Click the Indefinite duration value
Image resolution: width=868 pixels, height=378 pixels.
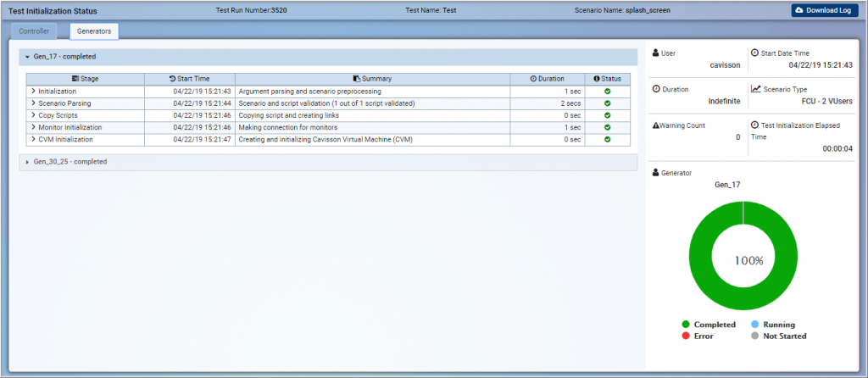click(724, 101)
